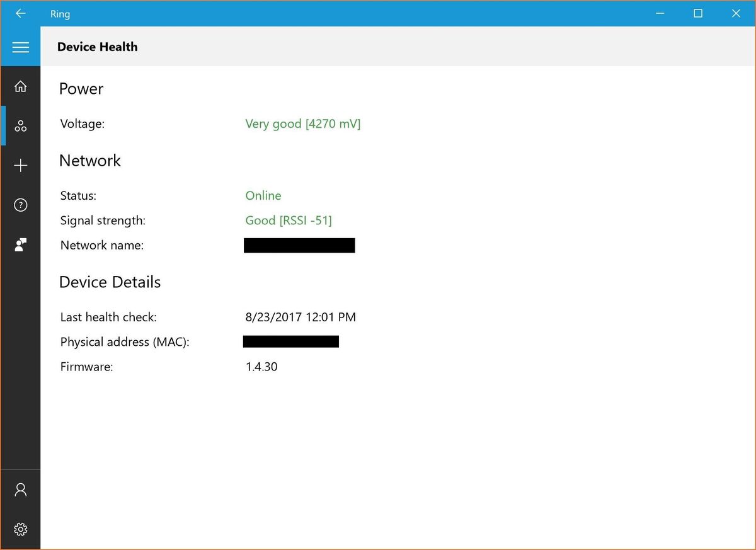
Task: Click the "Network" section heading
Action: (90, 161)
